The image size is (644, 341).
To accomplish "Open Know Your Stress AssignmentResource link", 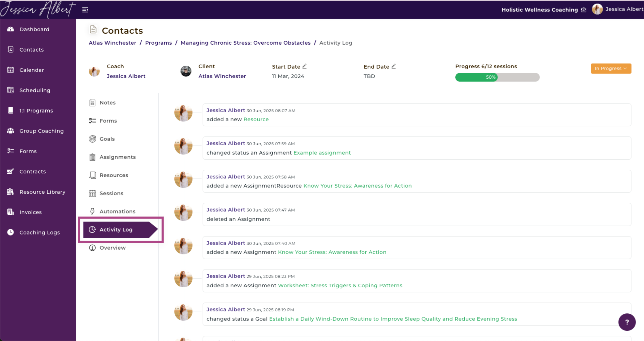I will click(x=357, y=186).
